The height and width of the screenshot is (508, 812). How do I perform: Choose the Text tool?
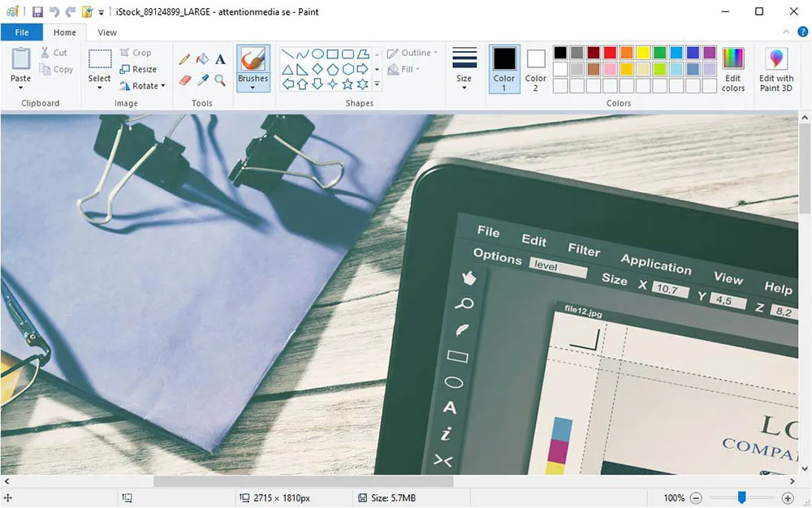click(x=220, y=58)
